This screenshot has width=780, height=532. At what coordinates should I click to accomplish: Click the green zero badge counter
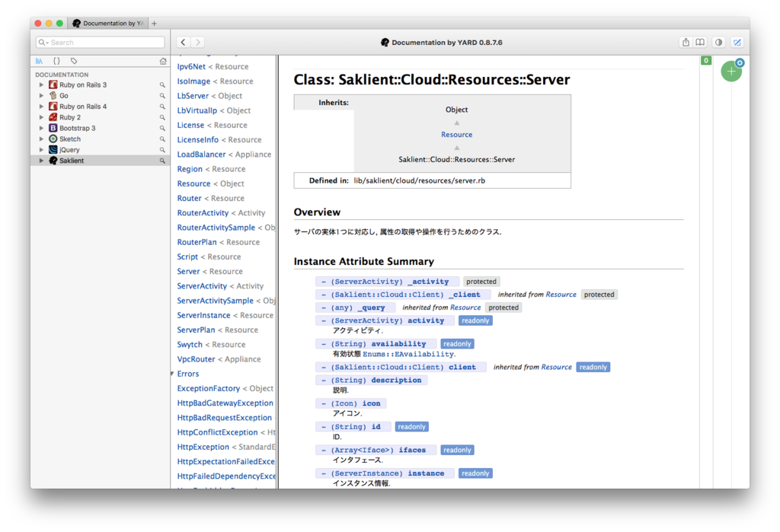click(x=706, y=61)
